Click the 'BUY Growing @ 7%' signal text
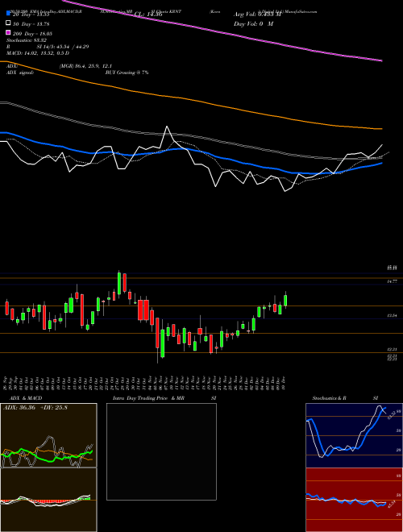The image size is (403, 532). 127,73
